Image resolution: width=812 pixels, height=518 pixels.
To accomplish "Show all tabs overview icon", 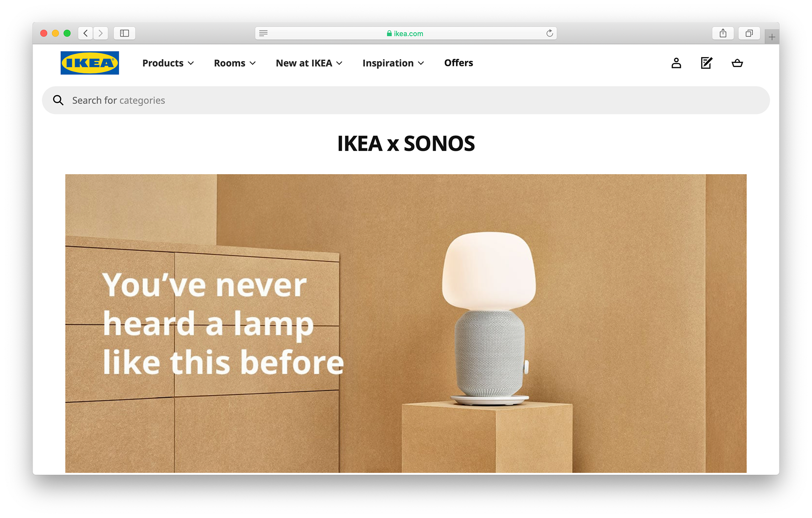I will pos(749,33).
